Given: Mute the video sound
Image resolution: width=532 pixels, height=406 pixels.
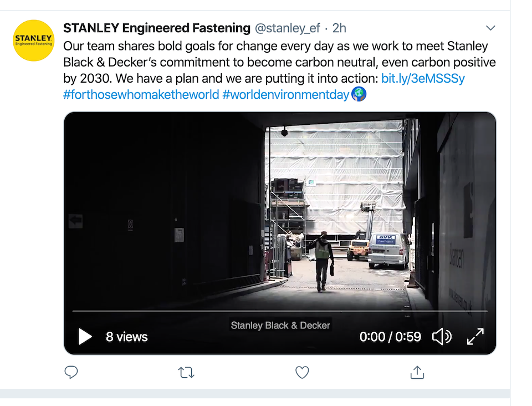Looking at the screenshot, I should pyautogui.click(x=441, y=336).
